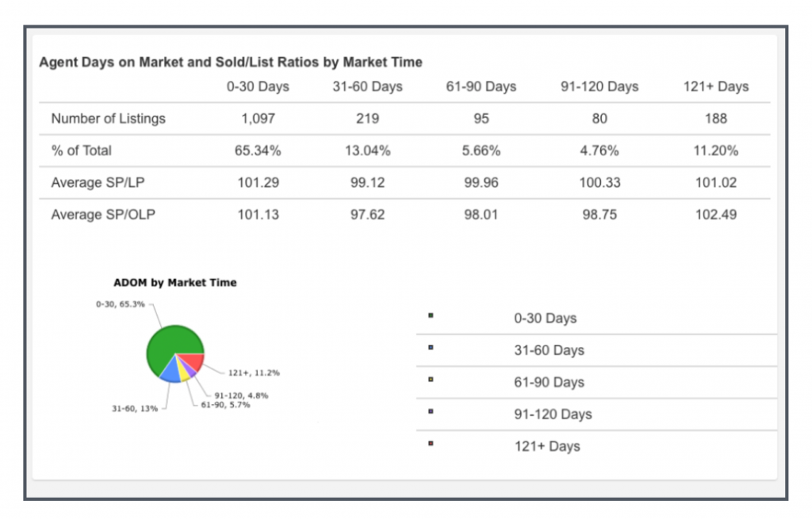
Task: Click the 31-60 Days legend marker
Action: (431, 347)
